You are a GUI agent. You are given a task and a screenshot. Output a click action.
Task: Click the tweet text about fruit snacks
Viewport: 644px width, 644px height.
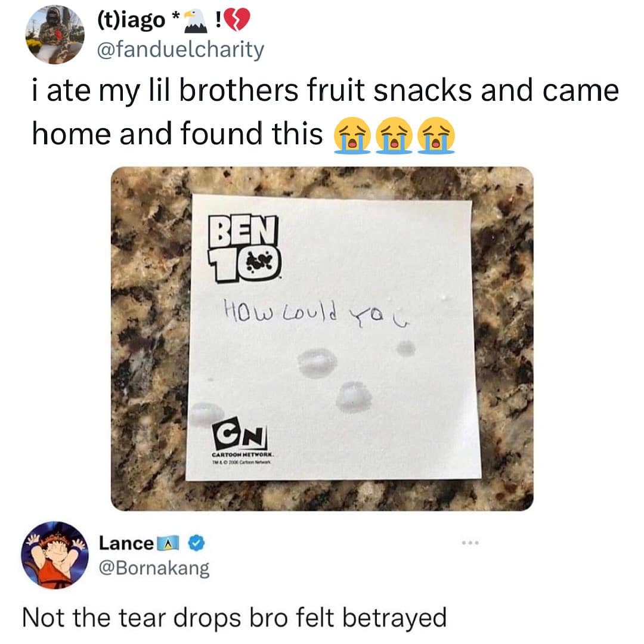point(326,112)
